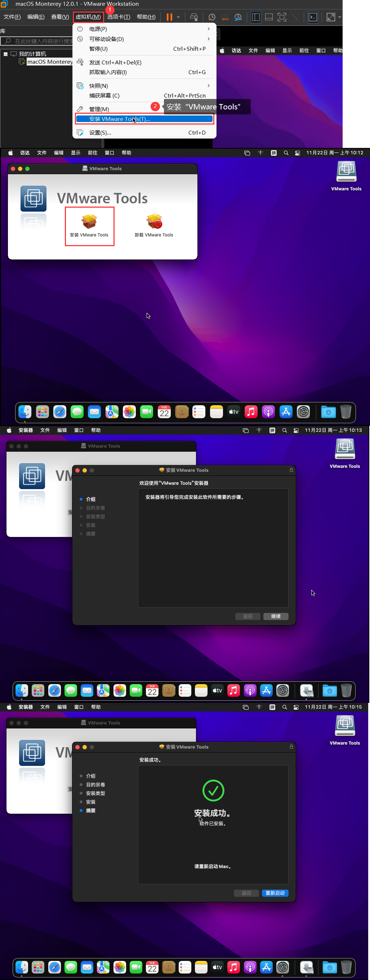Click 继续 in the VMware Tools installer
The image size is (370, 980).
tap(276, 616)
